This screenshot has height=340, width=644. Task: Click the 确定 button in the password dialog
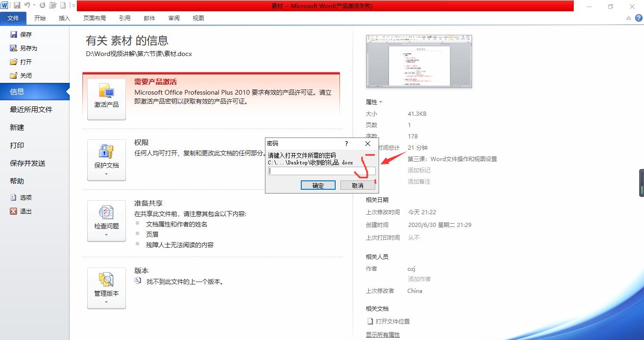[x=317, y=185]
